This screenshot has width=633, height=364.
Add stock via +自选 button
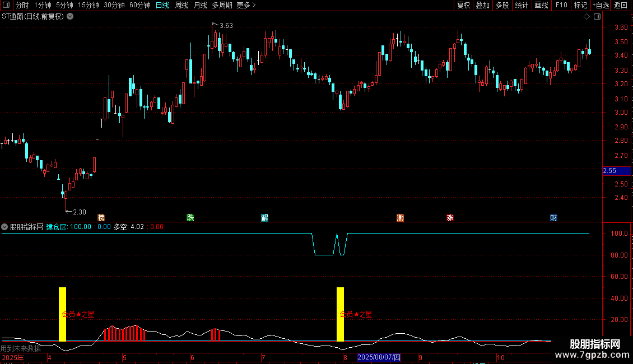tap(601, 5)
